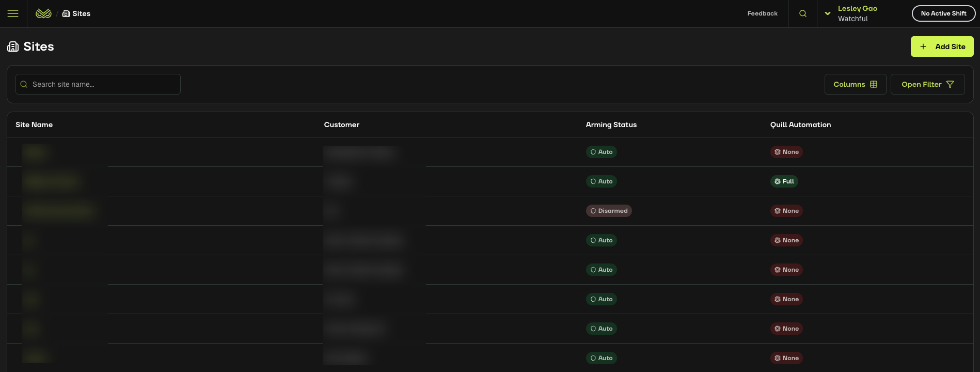Click the plus icon on Add Site

pyautogui.click(x=923, y=47)
